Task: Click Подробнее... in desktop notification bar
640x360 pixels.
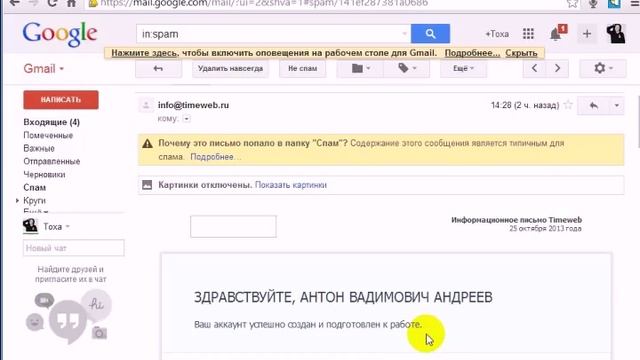Action: click(472, 53)
